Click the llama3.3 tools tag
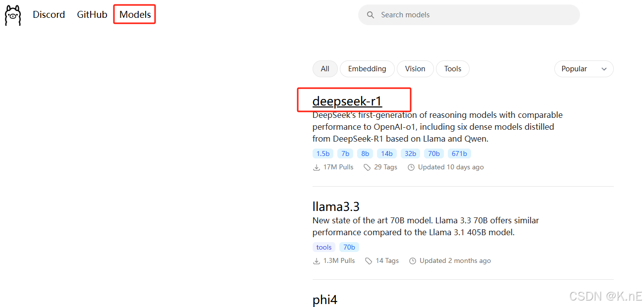Viewport: 644px width, 307px height. point(324,247)
